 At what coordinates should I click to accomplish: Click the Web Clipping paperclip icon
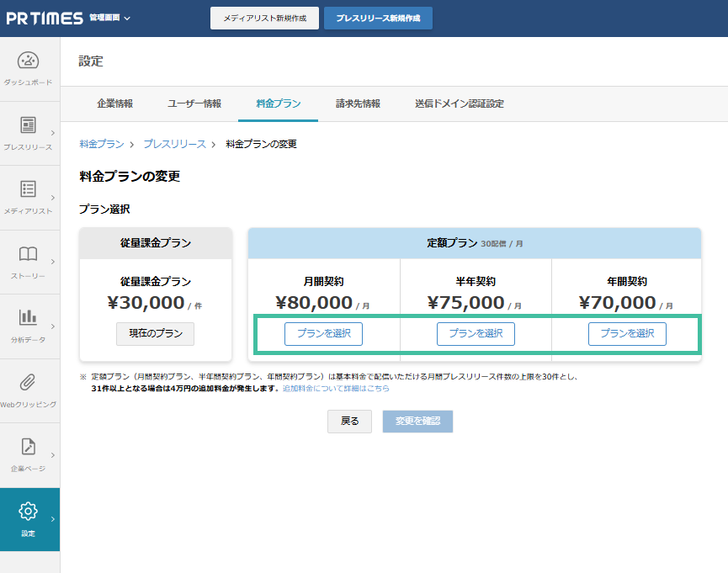28,383
